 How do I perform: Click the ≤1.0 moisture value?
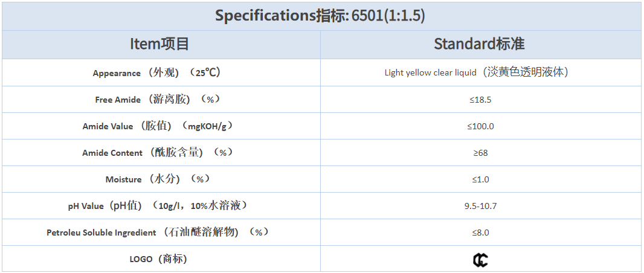point(480,179)
